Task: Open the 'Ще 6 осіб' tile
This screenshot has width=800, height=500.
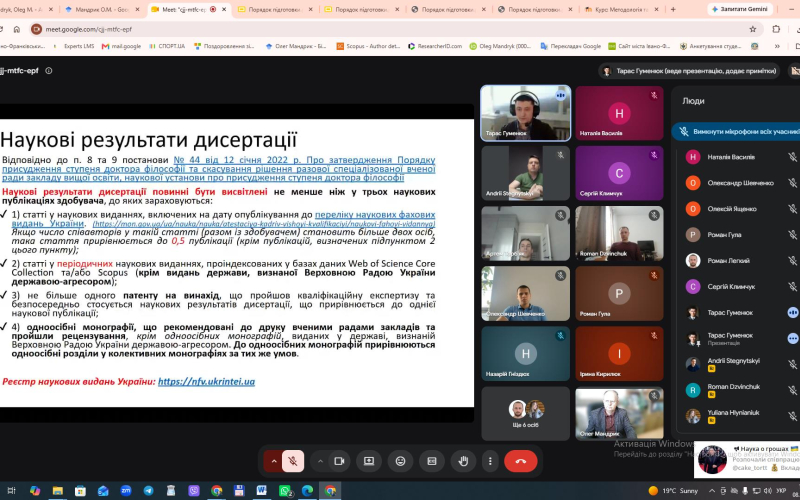Action: 526,414
